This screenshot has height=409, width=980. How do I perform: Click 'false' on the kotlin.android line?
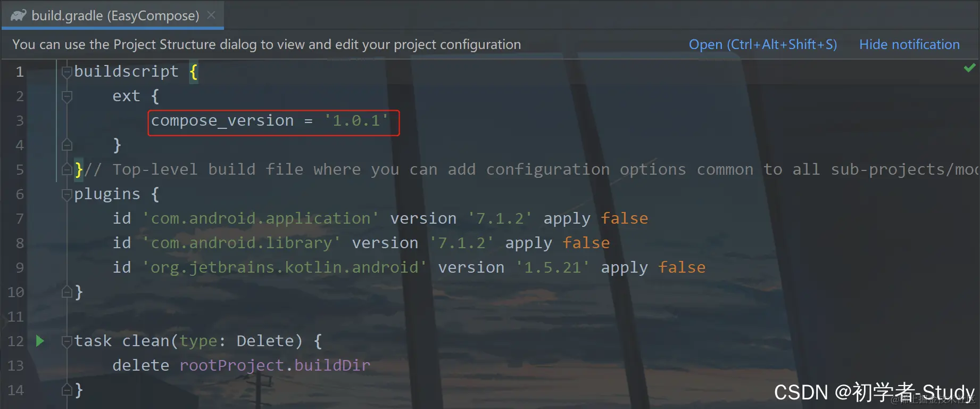pos(682,267)
